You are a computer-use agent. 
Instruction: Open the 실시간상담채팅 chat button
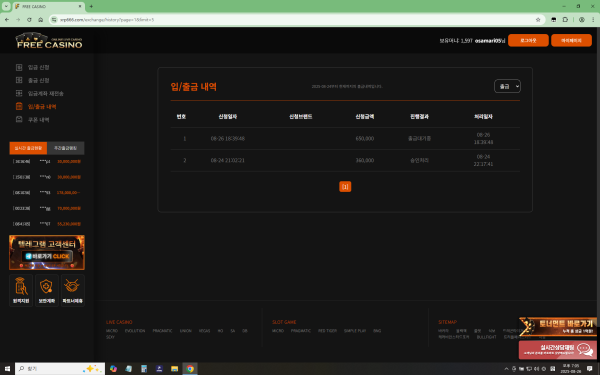pyautogui.click(x=558, y=350)
